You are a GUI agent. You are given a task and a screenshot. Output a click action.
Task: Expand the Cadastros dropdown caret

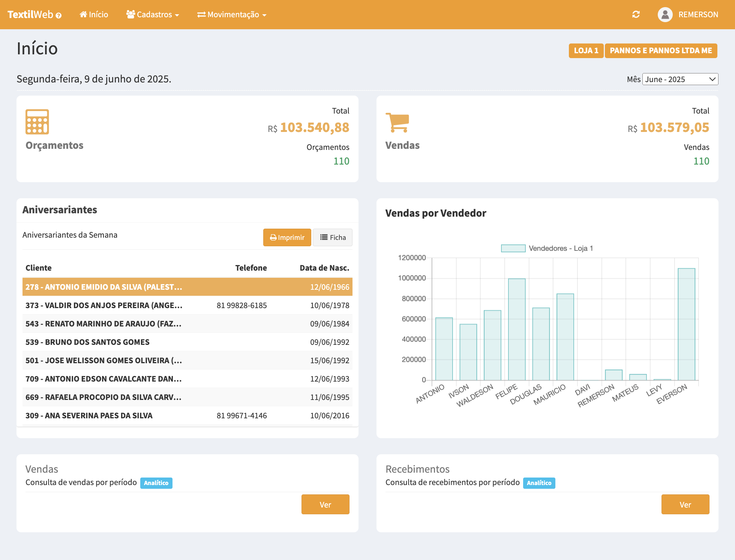tap(177, 15)
